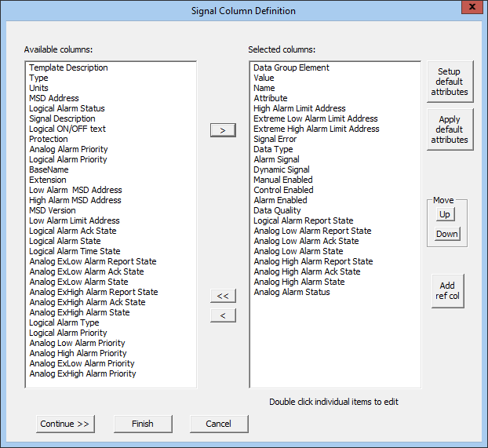Select Analog Low Alarm Priority item
The width and height of the screenshot is (488, 448).
(x=77, y=343)
